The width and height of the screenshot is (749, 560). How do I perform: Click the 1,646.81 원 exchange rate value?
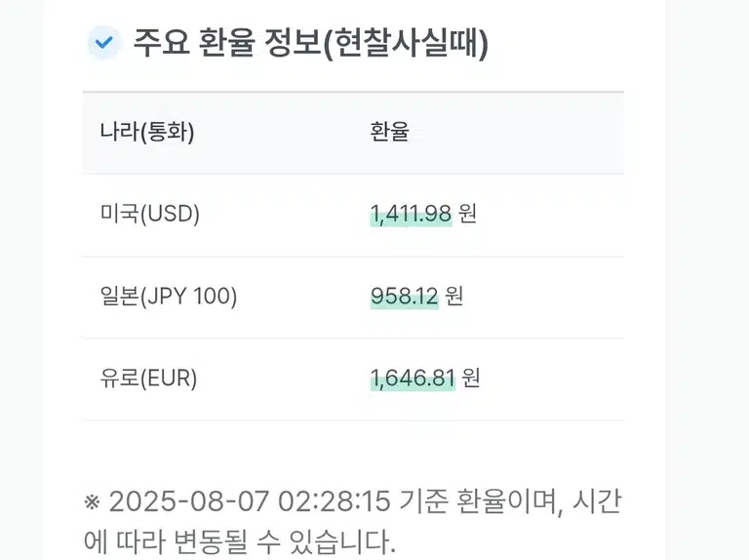425,378
